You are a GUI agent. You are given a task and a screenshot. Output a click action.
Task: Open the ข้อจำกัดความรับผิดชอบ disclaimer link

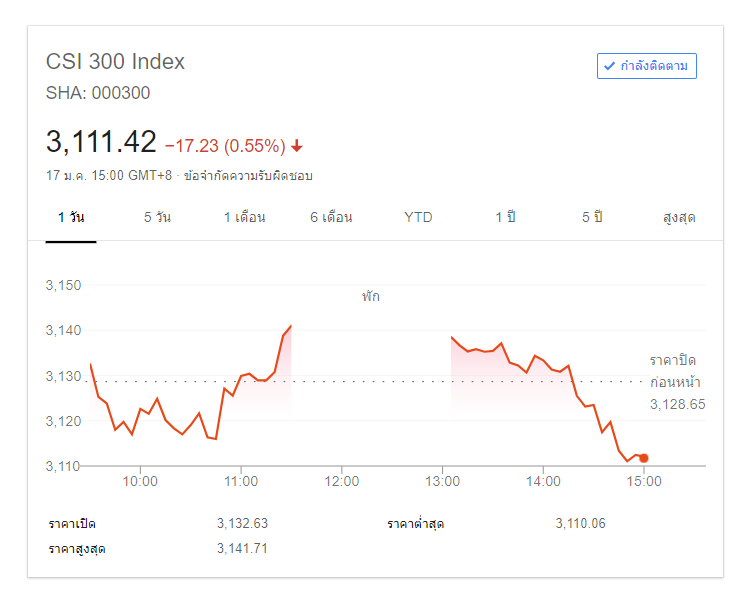pyautogui.click(x=248, y=176)
